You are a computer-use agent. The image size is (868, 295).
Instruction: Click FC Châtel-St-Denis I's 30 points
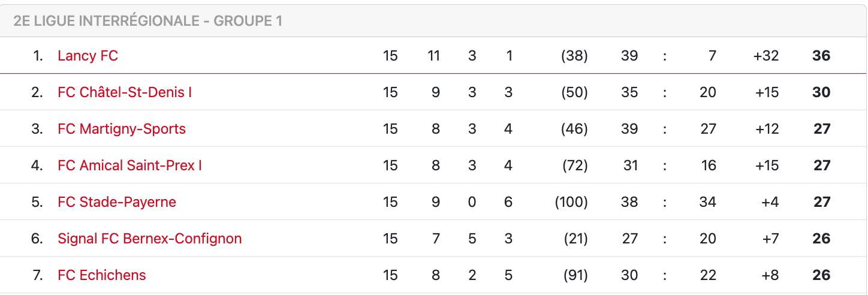tap(821, 92)
